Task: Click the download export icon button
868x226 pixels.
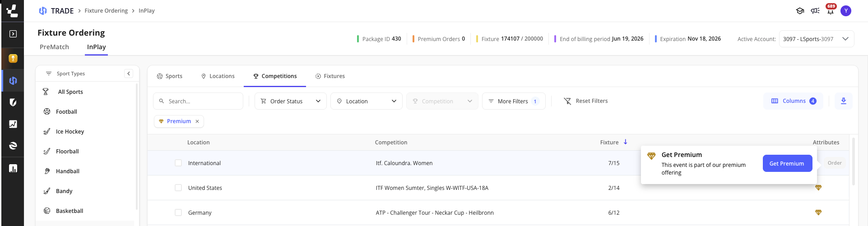Action: (x=844, y=101)
